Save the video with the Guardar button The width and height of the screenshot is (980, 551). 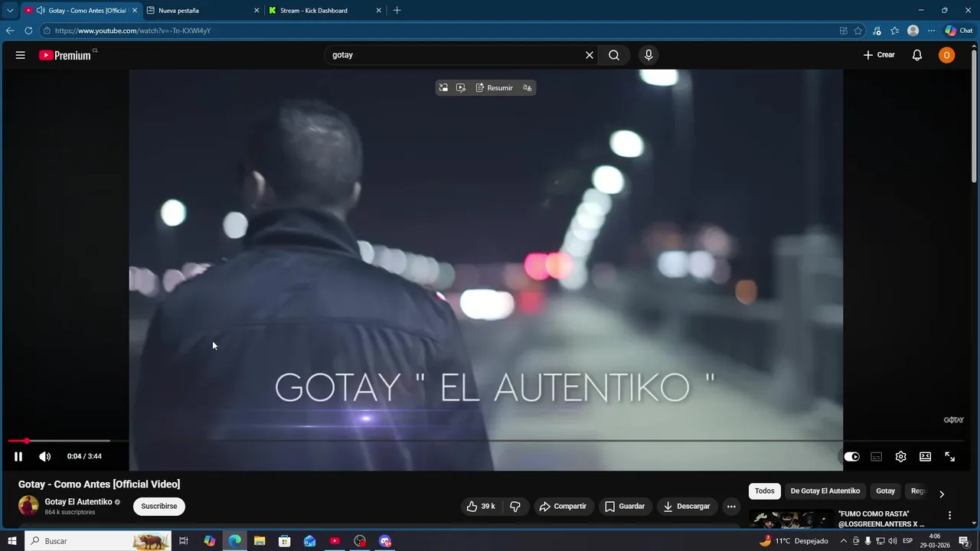coord(625,507)
